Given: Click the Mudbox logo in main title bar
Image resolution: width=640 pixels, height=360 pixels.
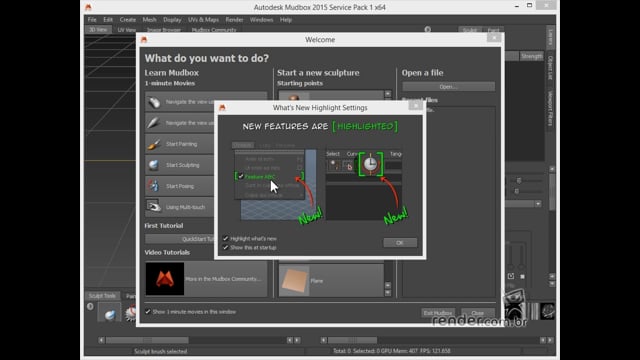Looking at the screenshot, I should tap(88, 7).
